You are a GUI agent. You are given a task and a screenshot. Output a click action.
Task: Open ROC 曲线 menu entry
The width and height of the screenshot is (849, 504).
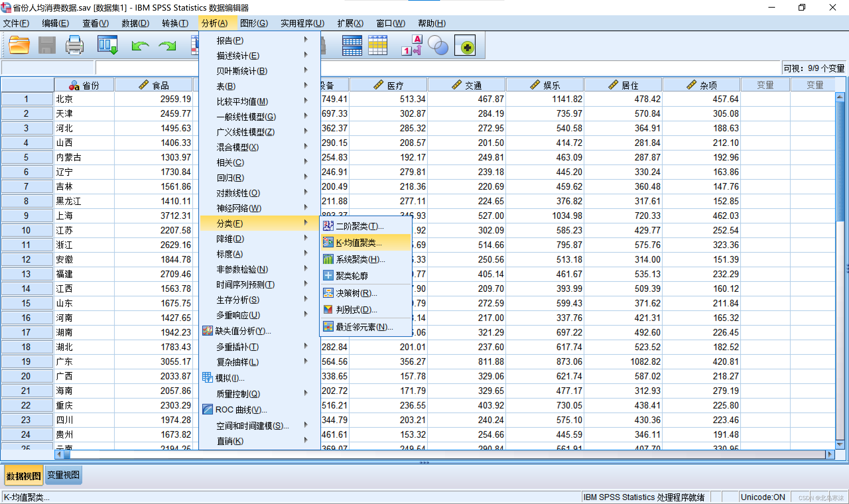pos(259,409)
